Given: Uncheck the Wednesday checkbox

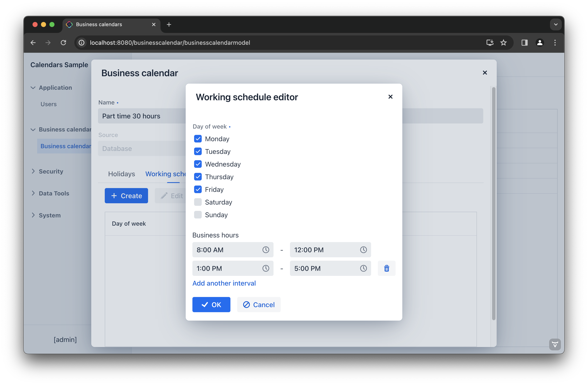Looking at the screenshot, I should click(x=198, y=164).
